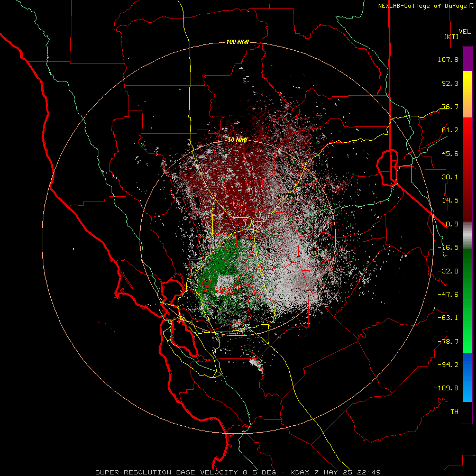Click the TH label in the legend
The width and height of the screenshot is (476, 476).
pos(454,412)
